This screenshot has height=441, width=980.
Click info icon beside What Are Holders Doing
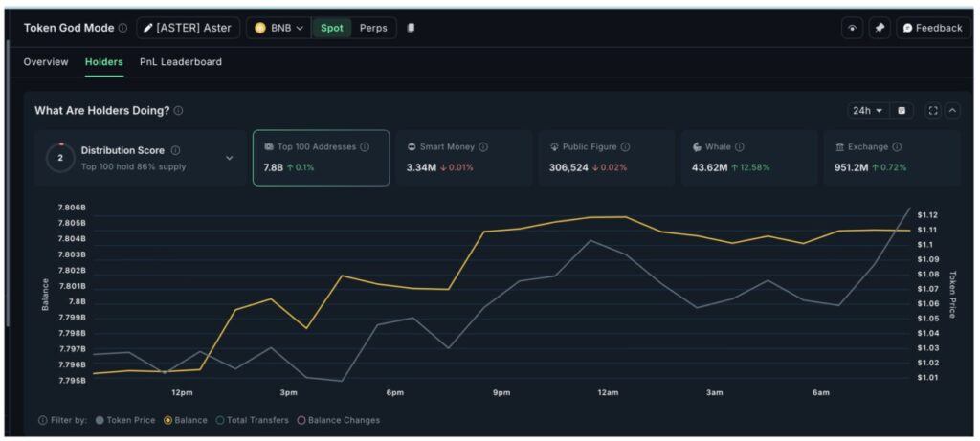click(x=179, y=111)
